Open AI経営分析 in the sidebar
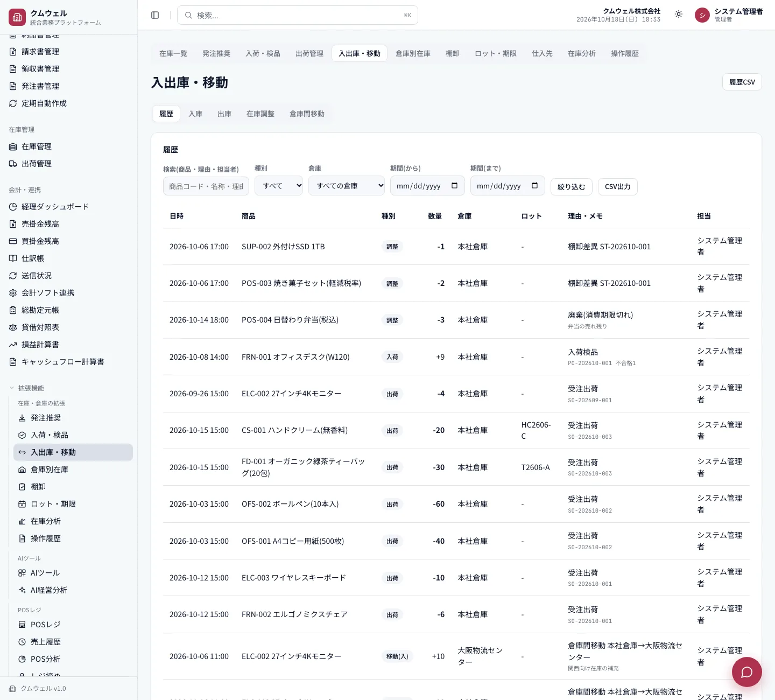This screenshot has height=700, width=775. [x=73, y=590]
